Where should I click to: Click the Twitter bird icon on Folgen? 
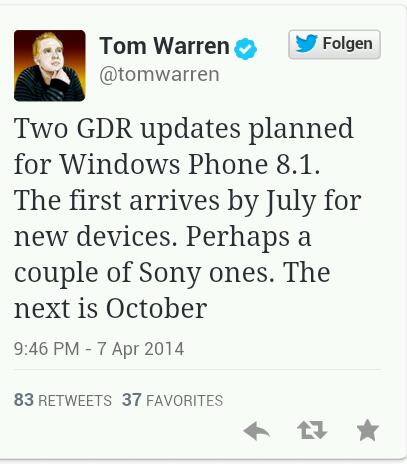click(x=306, y=44)
